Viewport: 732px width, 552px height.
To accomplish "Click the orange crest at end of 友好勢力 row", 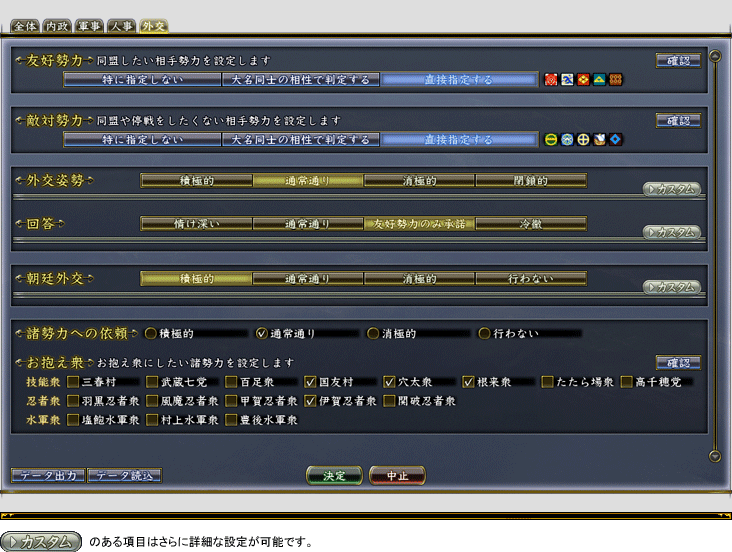I will pos(616,80).
